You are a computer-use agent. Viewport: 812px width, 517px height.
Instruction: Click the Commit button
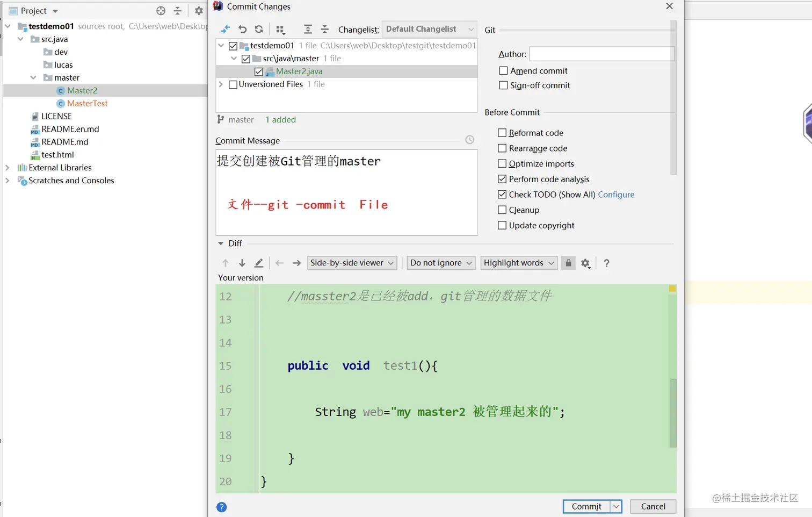(x=586, y=506)
